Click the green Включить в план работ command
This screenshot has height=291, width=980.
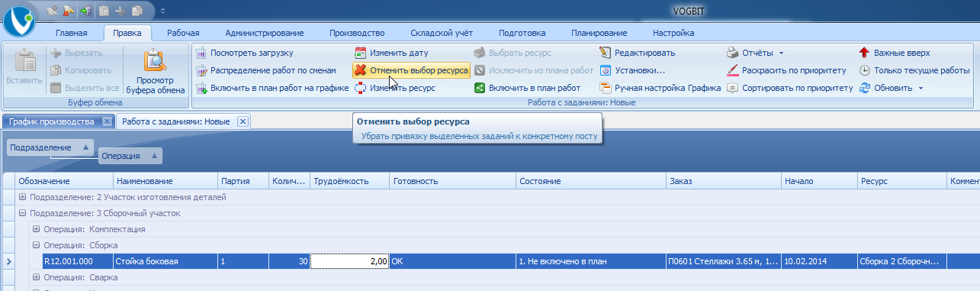coord(527,88)
